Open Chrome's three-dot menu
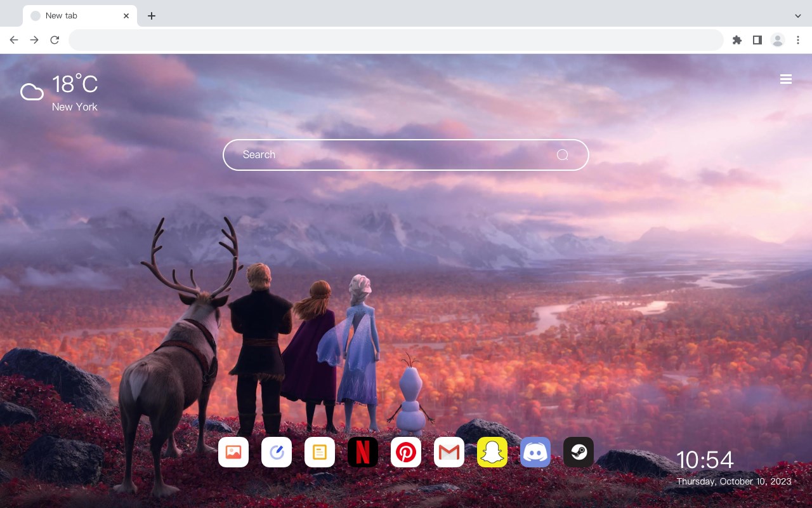 coord(798,40)
